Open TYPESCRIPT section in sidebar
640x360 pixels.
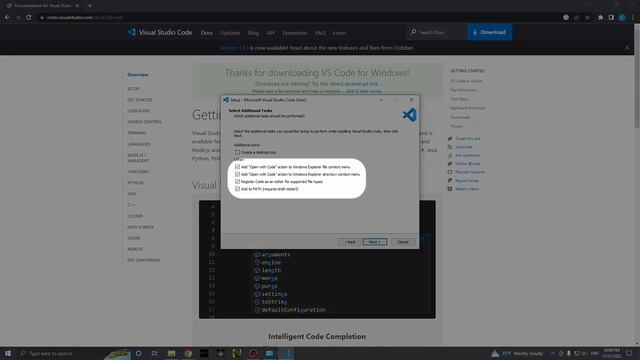[x=138, y=172]
